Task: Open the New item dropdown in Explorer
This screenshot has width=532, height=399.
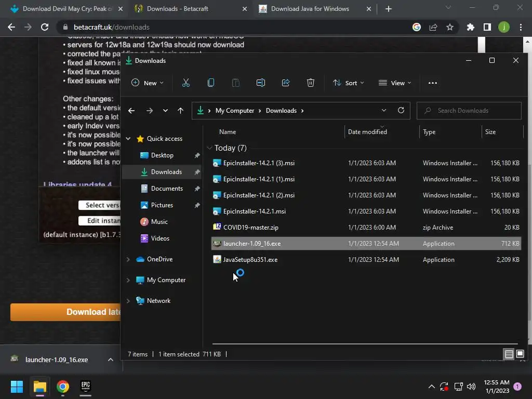Action: pyautogui.click(x=148, y=83)
